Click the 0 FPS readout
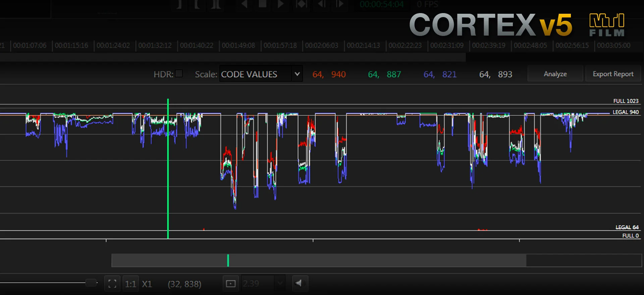Screen dimensions: 644x295 [x=427, y=4]
